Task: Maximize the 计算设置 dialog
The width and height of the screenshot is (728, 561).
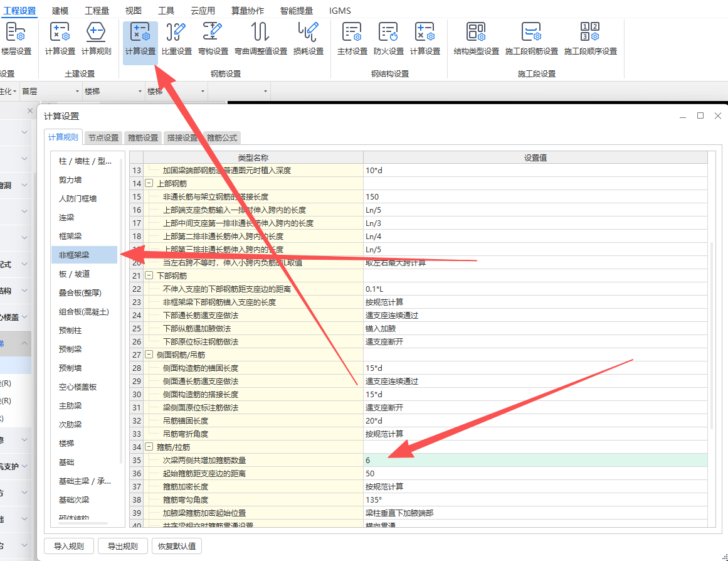Action: point(700,115)
